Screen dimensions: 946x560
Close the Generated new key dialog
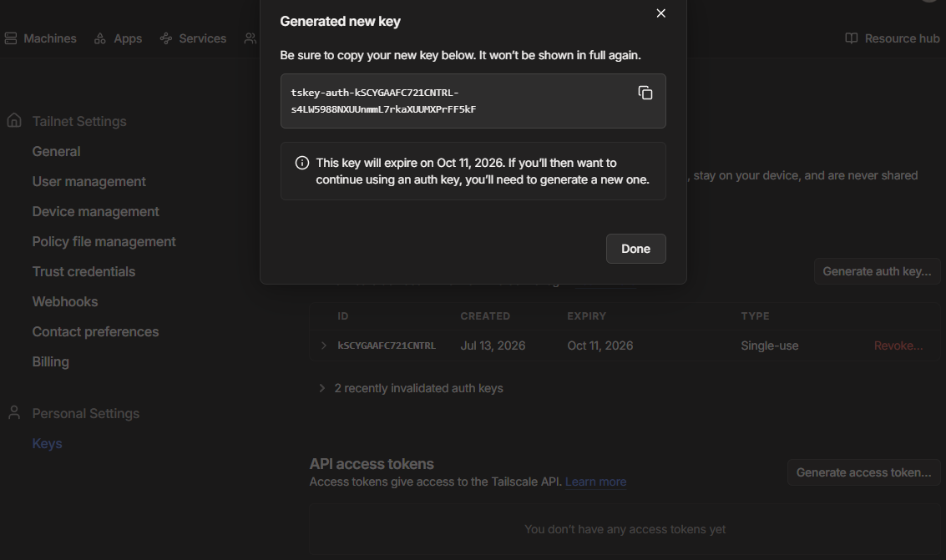(660, 13)
